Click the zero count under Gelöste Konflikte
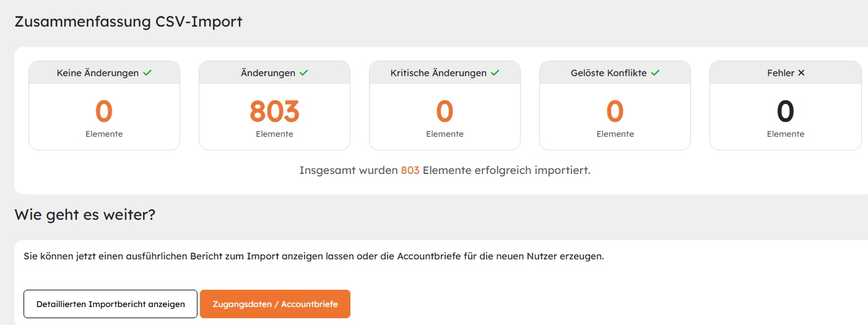868x325 pixels. (615, 111)
